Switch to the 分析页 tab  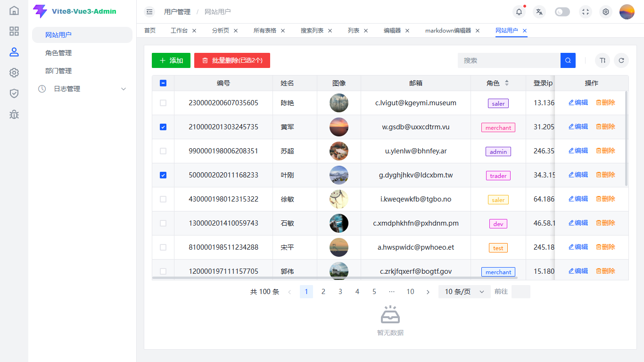coord(221,31)
